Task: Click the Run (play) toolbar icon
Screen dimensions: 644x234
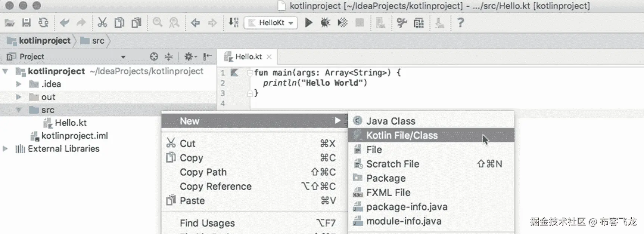Action: click(x=308, y=23)
